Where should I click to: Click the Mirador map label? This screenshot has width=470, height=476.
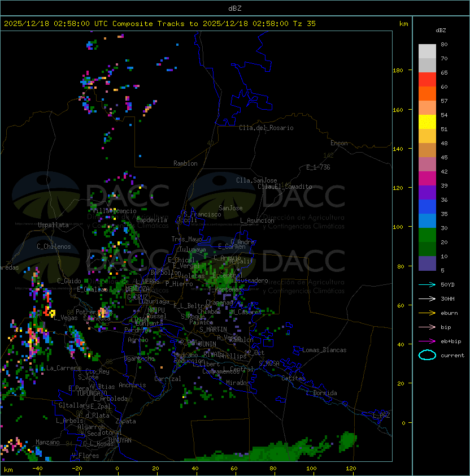coord(238,383)
